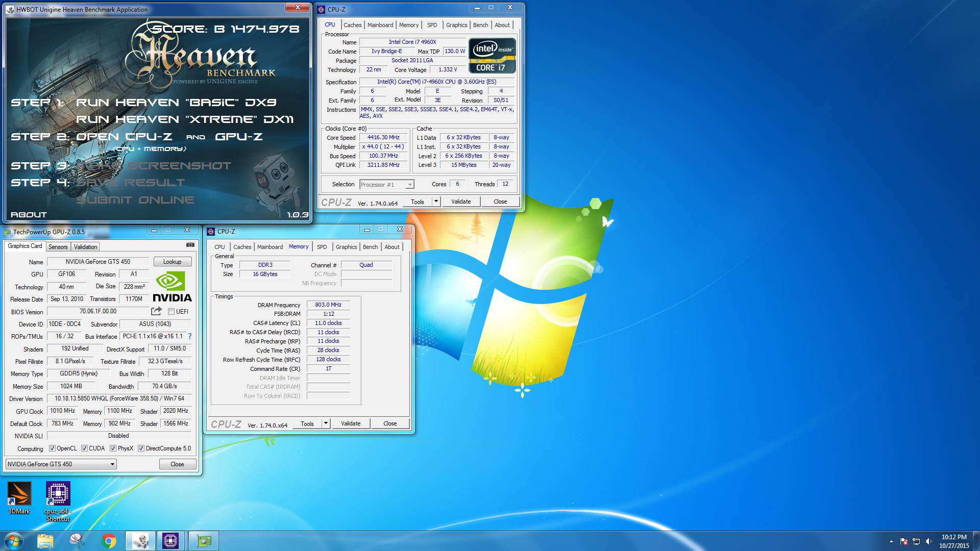The width and height of the screenshot is (980, 551).
Task: Click Tools button in Memory CPU-Z window
Action: click(x=307, y=423)
